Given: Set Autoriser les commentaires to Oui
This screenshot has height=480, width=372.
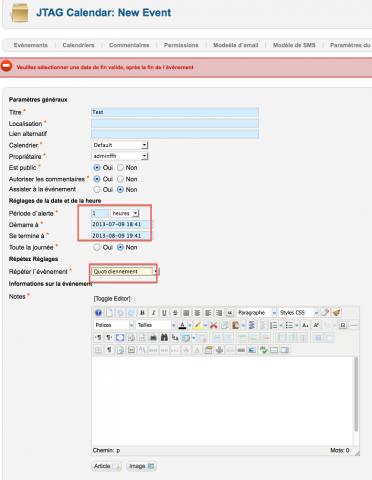Looking at the screenshot, I should click(x=97, y=179).
